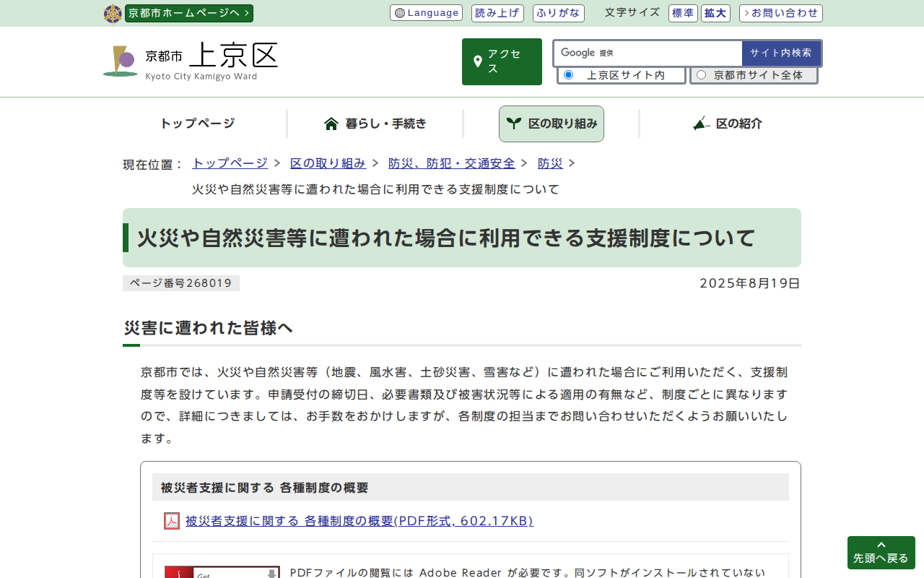Open the 暮らし・手続き navigation tab
Viewport: 924px width, 578px height.
(375, 124)
